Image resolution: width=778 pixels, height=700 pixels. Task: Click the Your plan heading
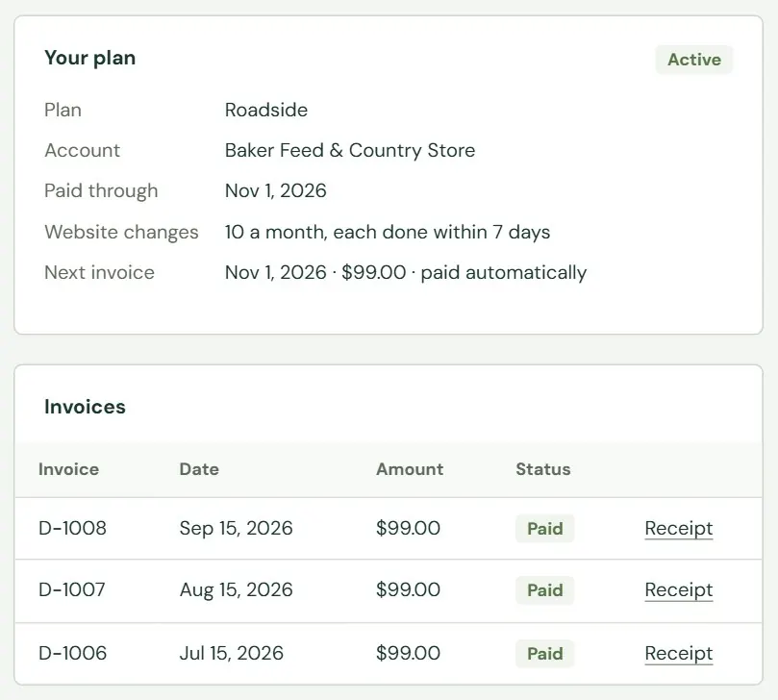click(x=89, y=58)
